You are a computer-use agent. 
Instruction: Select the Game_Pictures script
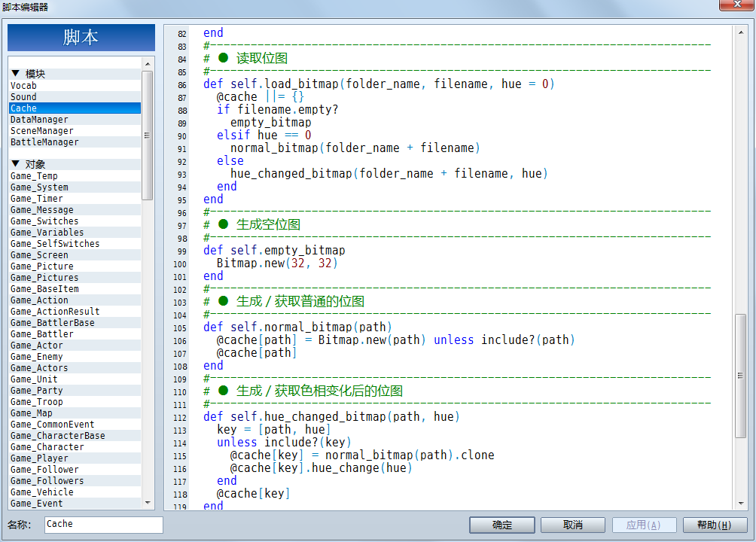tap(75, 278)
